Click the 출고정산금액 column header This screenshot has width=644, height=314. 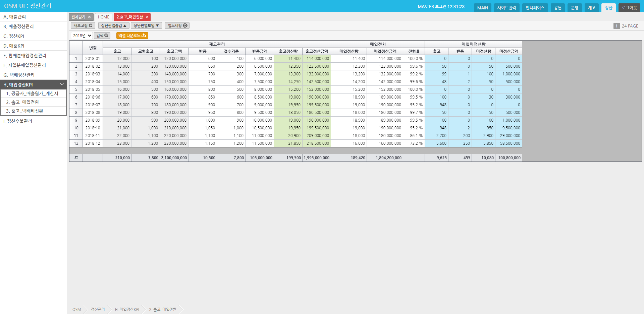coord(317,51)
